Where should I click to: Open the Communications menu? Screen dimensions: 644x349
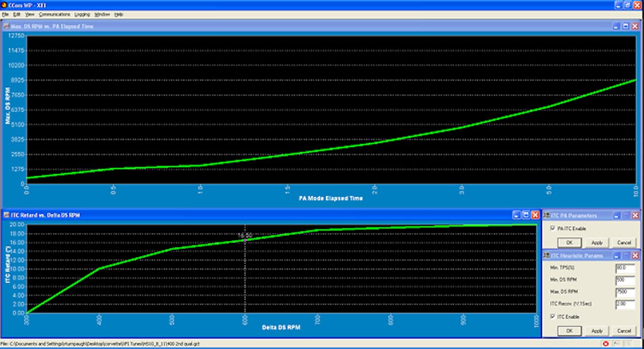[x=54, y=14]
